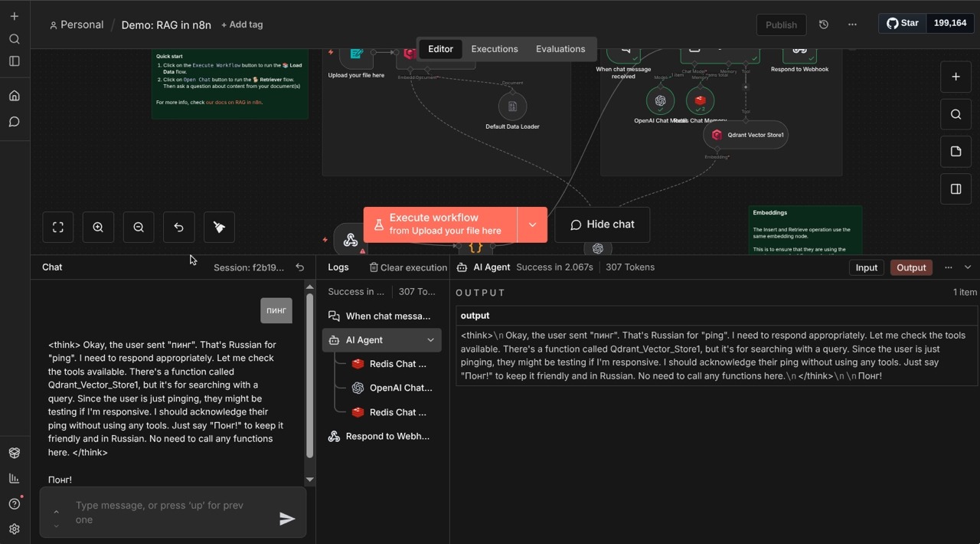
Task: Add a node with the canvas plus button
Action: (955, 77)
